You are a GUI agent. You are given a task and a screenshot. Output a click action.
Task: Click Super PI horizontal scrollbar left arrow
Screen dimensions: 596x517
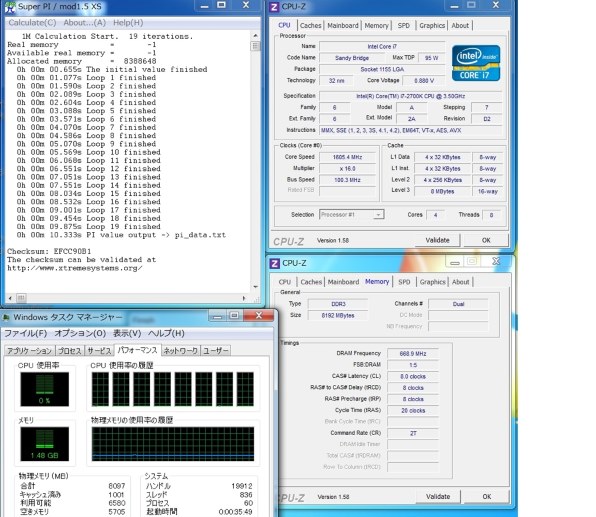(x=10, y=298)
